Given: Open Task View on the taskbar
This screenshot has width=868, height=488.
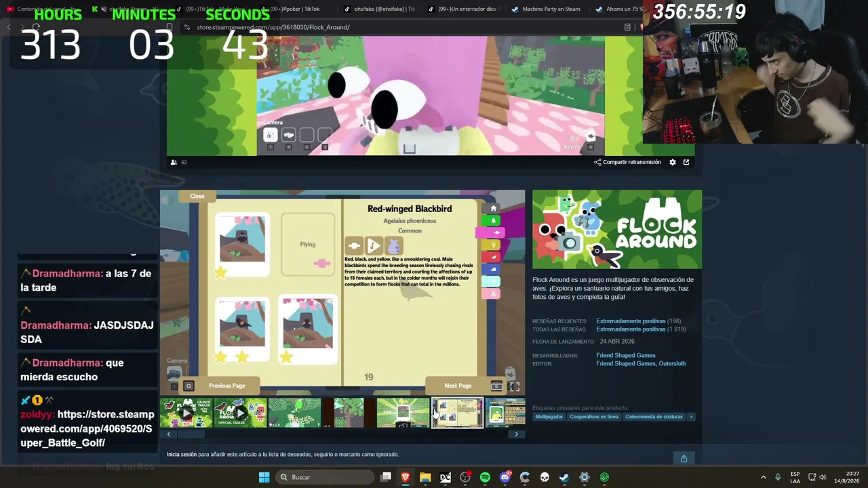Looking at the screenshot, I should coord(386,477).
